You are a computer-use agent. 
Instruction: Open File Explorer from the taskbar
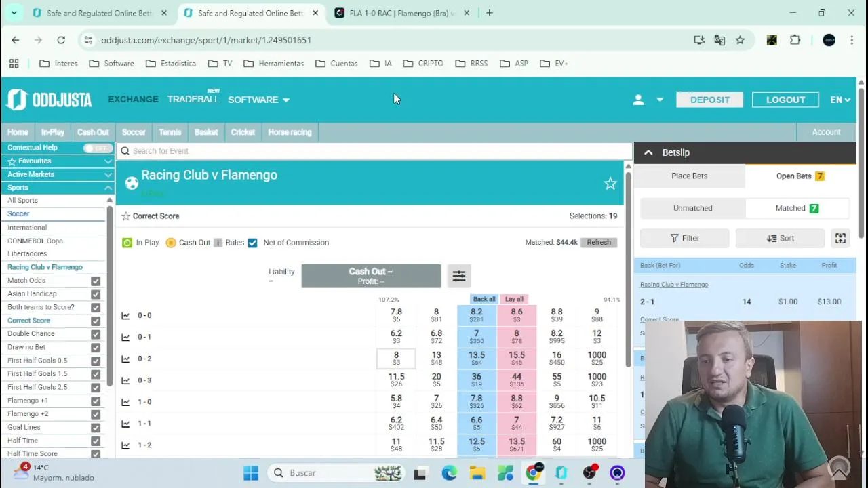[x=477, y=473]
